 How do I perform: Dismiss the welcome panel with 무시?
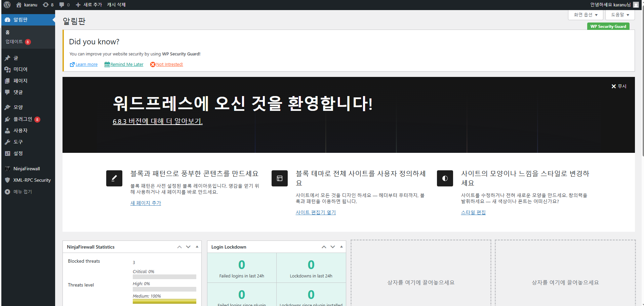[619, 86]
